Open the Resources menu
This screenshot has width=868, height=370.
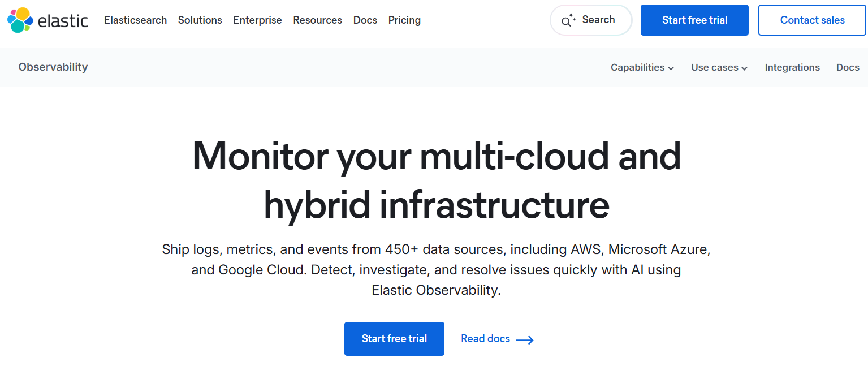(317, 20)
